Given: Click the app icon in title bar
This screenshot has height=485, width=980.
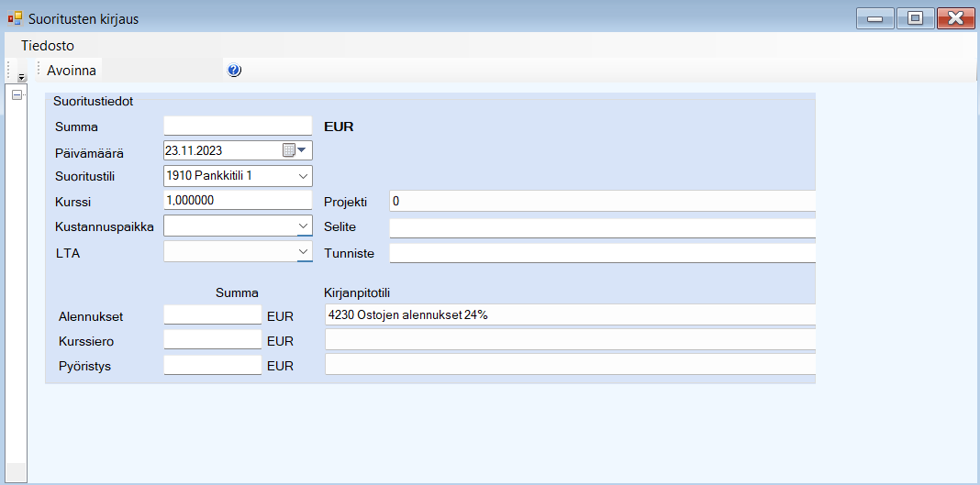Looking at the screenshot, I should pos(15,18).
